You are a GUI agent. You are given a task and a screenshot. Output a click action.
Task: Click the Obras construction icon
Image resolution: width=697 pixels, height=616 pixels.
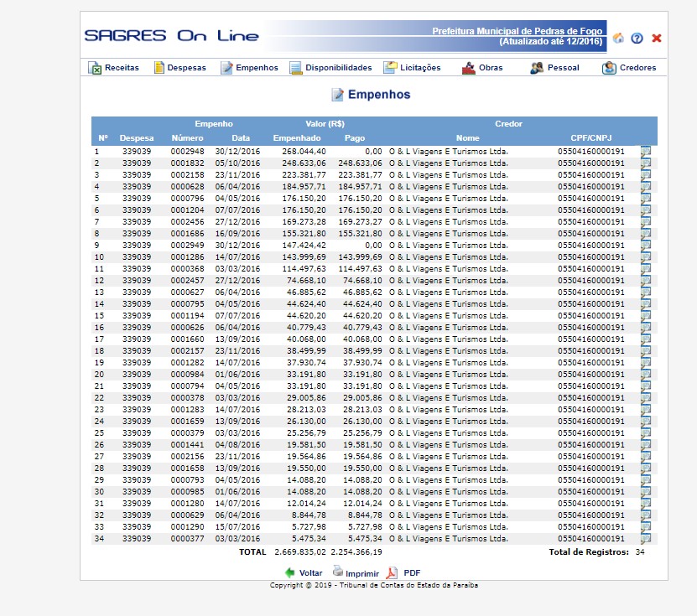tap(469, 68)
